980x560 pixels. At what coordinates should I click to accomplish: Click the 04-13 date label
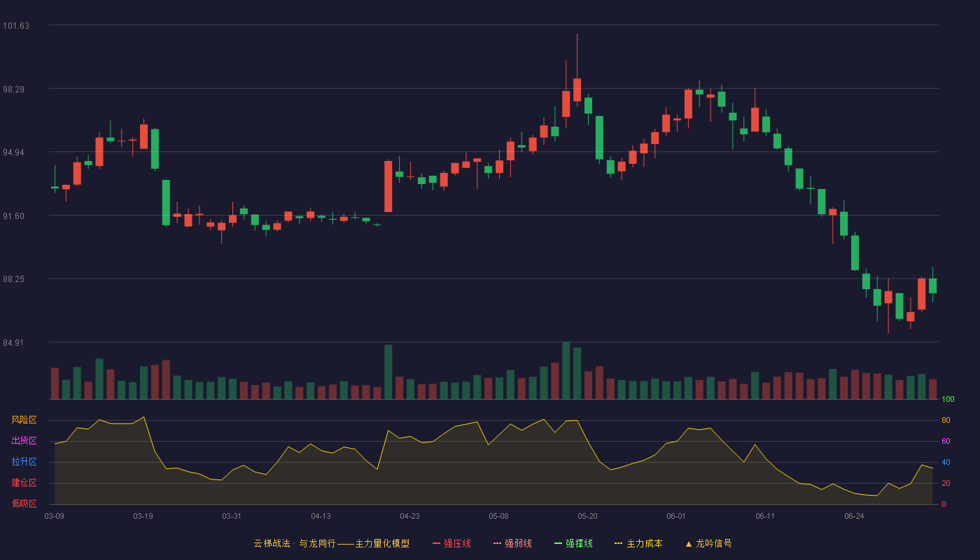point(321,516)
